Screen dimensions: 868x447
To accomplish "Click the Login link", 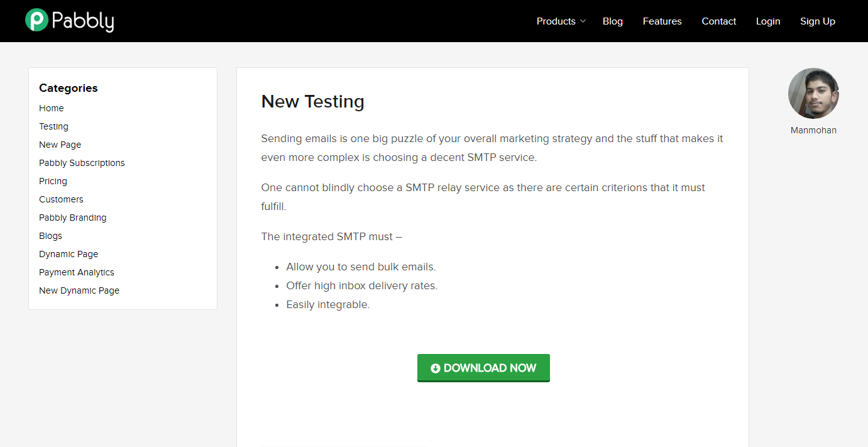I will tap(767, 21).
